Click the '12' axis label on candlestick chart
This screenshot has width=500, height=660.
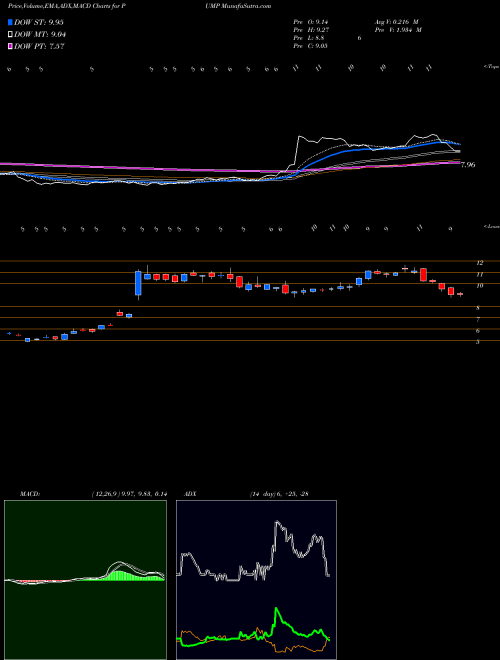click(479, 263)
